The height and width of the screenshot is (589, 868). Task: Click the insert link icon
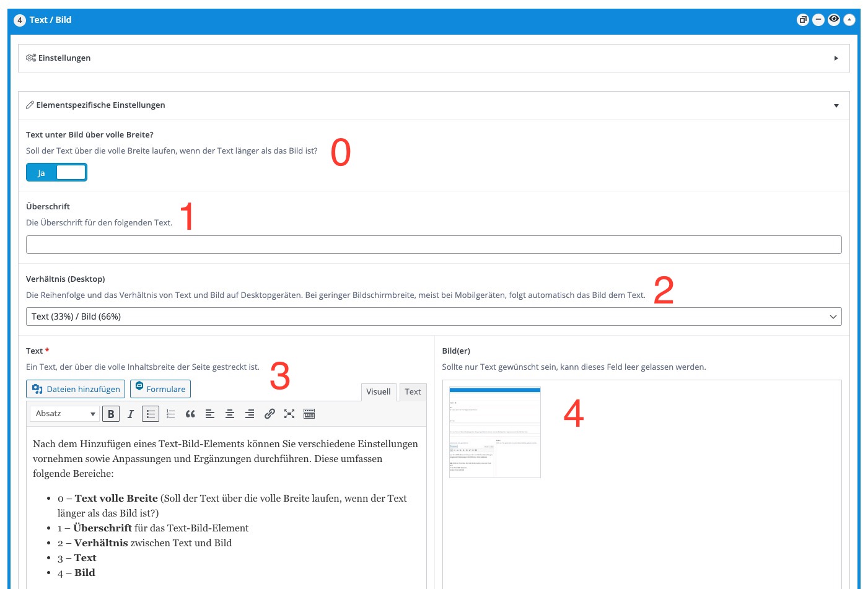click(270, 414)
